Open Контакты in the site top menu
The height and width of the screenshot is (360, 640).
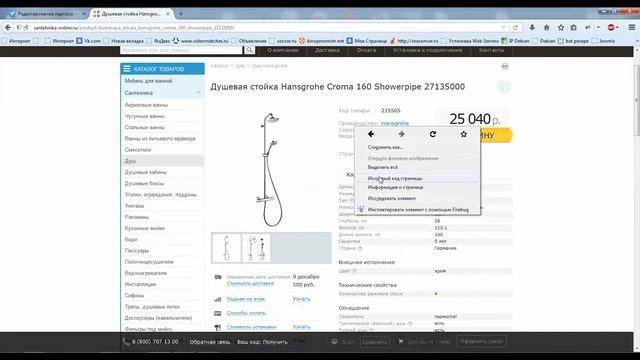491,50
